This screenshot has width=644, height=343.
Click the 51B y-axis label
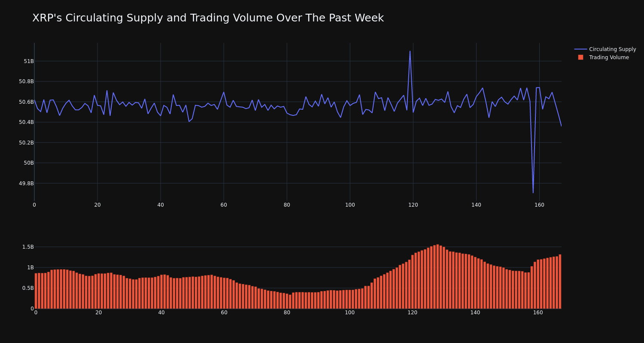[29, 61]
